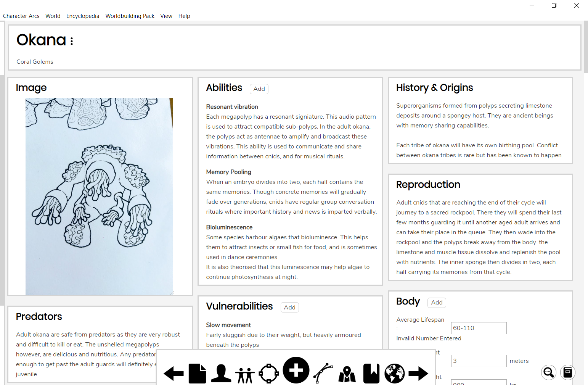The width and height of the screenshot is (588, 385).
Task: Click the History & Origins heading
Action: pos(435,88)
